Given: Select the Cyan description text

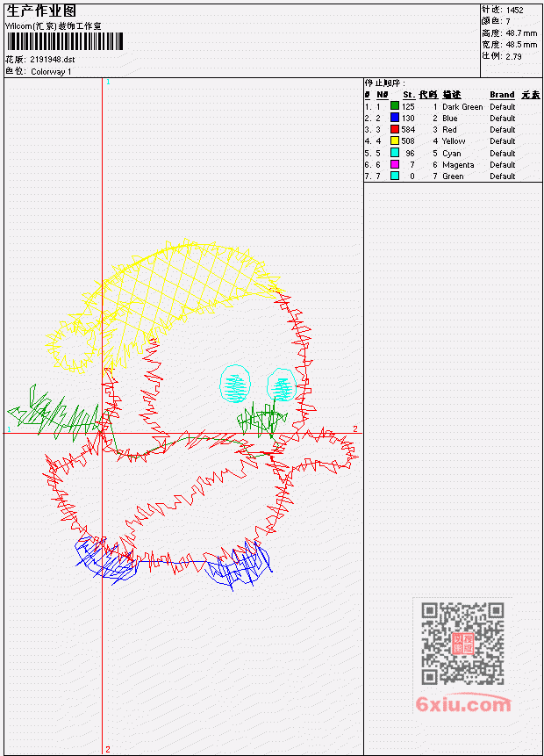Looking at the screenshot, I should tap(452, 154).
